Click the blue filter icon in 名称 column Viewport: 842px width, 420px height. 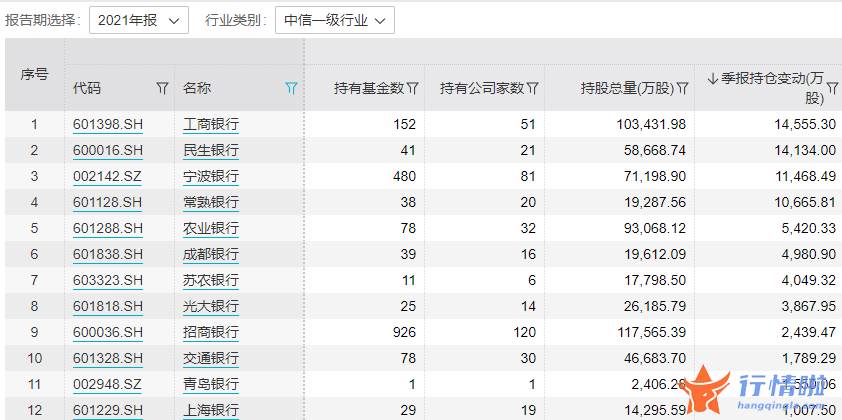click(x=291, y=88)
